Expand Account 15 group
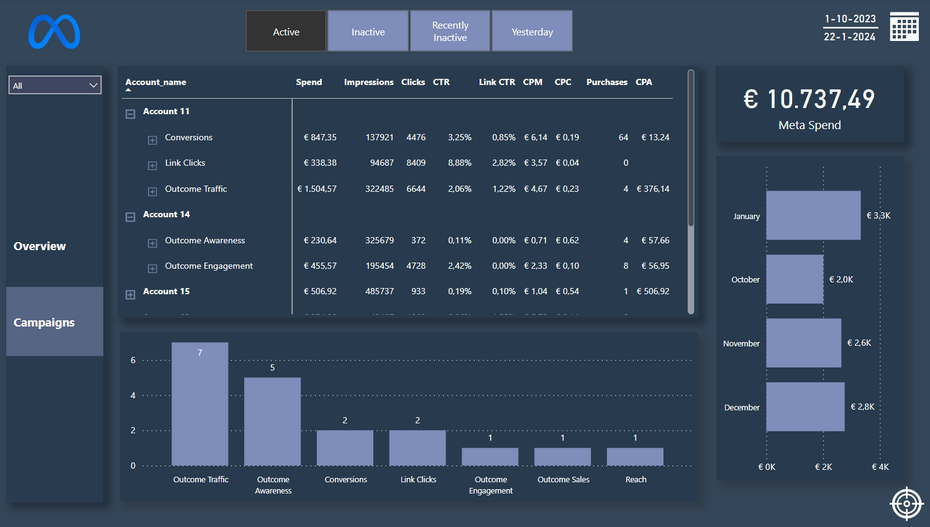 point(130,294)
